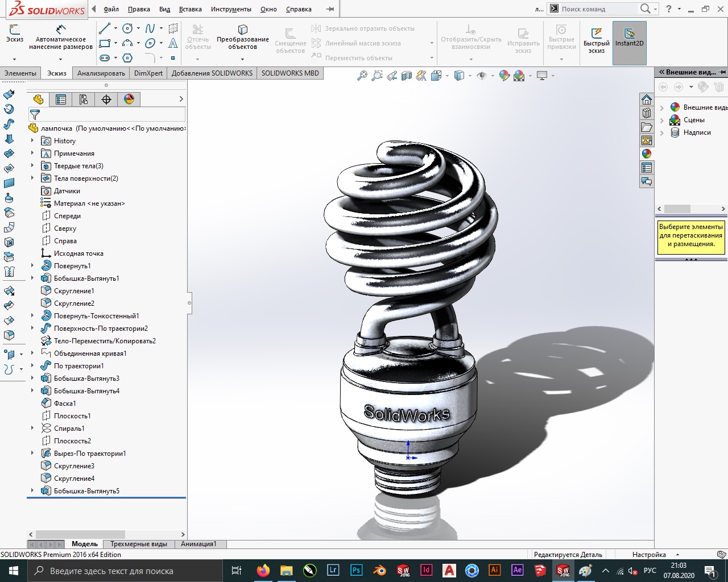This screenshot has height=582, width=728.
Task: Expand the Сцены item in appearances
Action: tap(662, 120)
